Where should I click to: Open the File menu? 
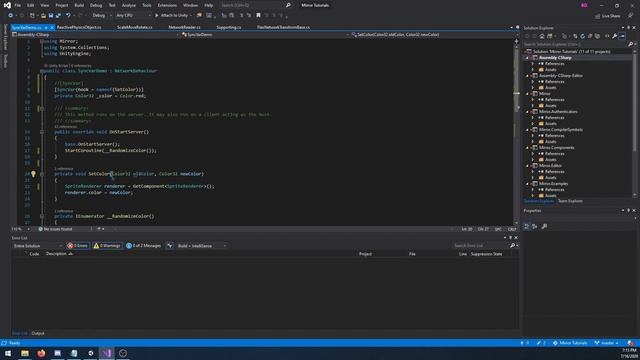click(x=18, y=5)
